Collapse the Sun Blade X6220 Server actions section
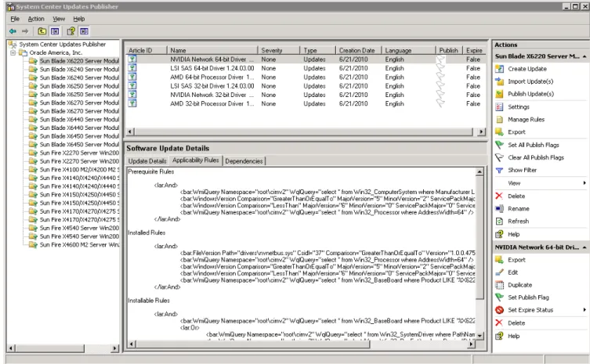 tap(585, 56)
